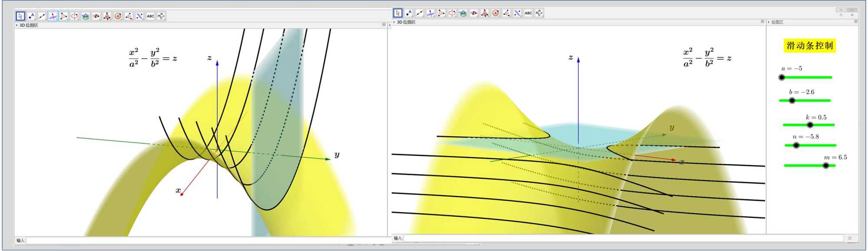Pick Plane through points tool in right window

click(x=474, y=13)
